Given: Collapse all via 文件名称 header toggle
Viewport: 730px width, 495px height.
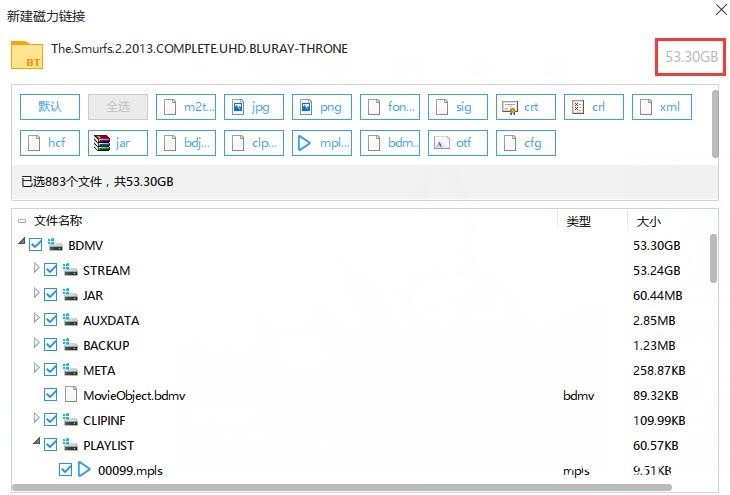Looking at the screenshot, I should pos(22,221).
